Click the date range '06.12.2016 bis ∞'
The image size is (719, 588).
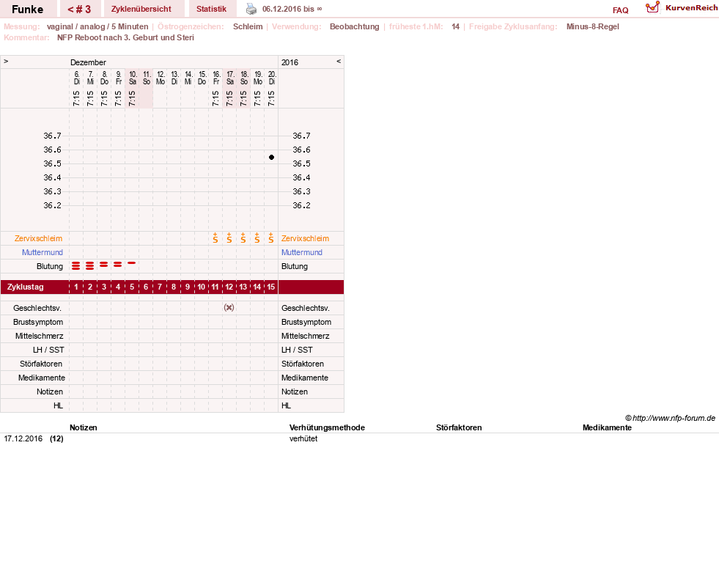(292, 9)
